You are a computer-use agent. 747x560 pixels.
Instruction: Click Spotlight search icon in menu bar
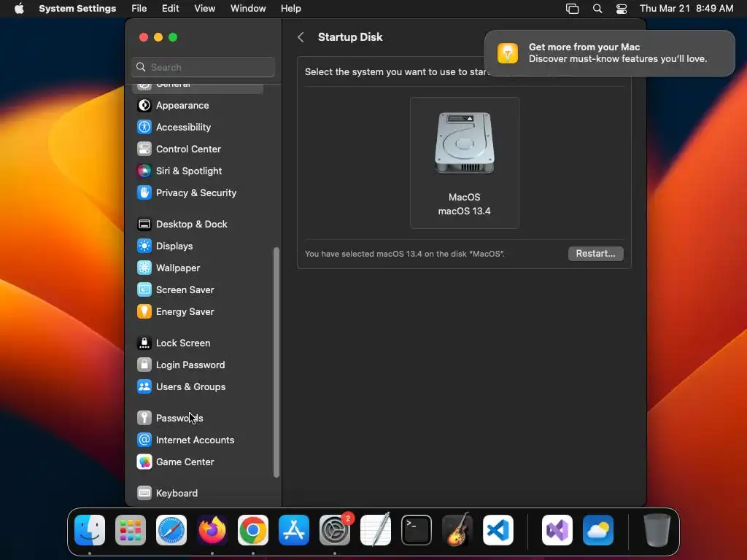[597, 9]
